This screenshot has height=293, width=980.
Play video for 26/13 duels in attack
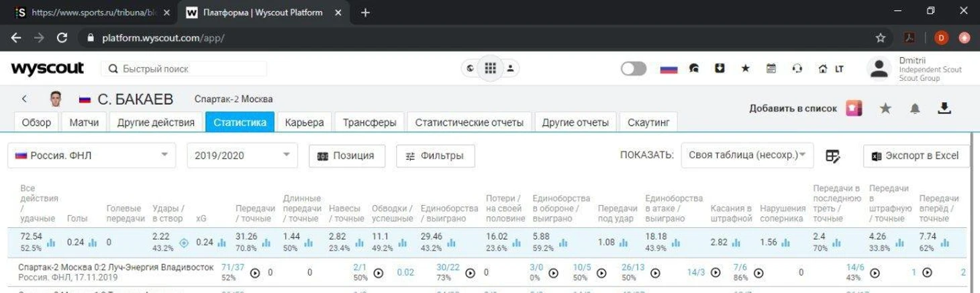[x=655, y=273]
